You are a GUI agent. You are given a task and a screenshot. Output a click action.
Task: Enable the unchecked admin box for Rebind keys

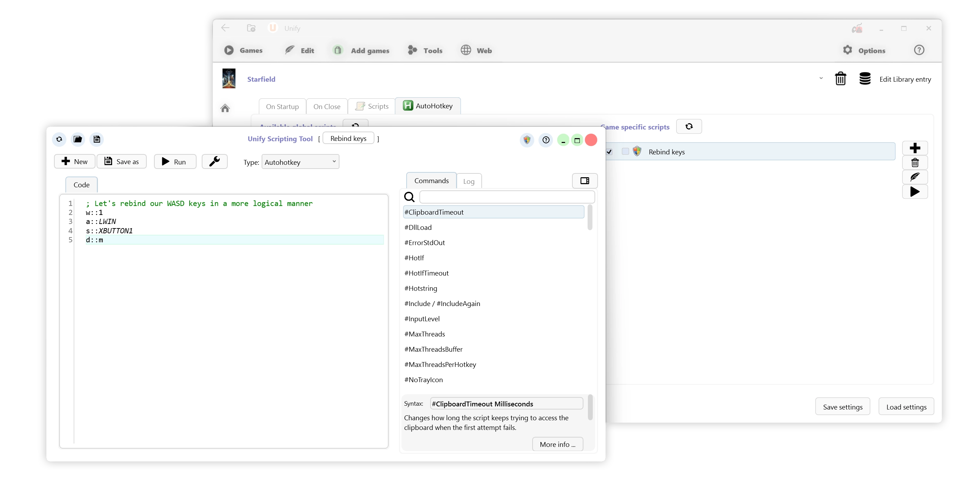pyautogui.click(x=625, y=152)
